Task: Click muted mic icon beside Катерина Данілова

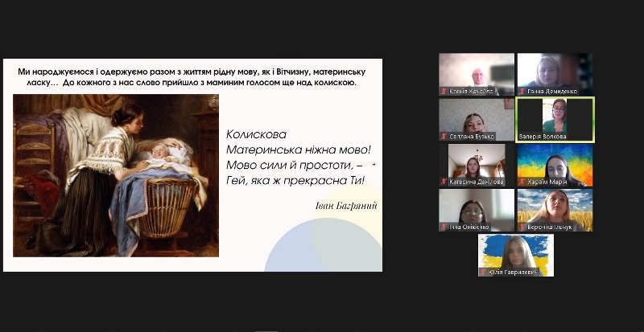Action: [x=444, y=182]
